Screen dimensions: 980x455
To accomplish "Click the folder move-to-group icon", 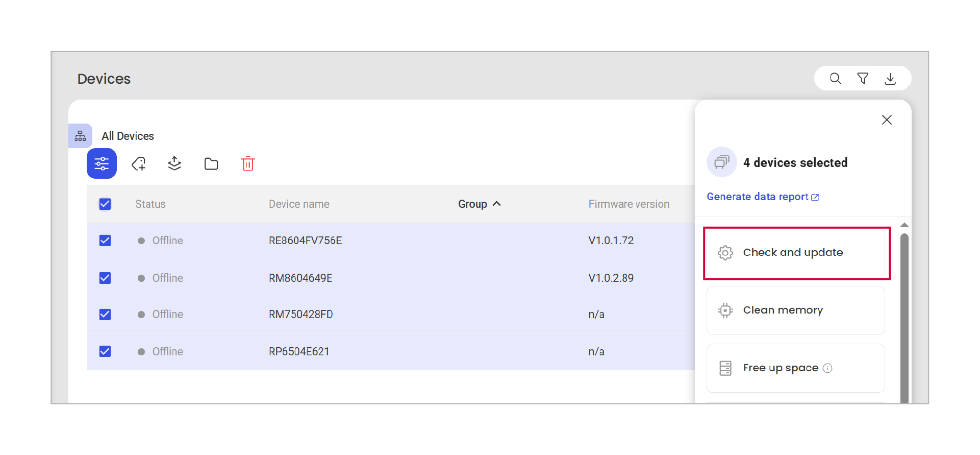I will click(211, 164).
